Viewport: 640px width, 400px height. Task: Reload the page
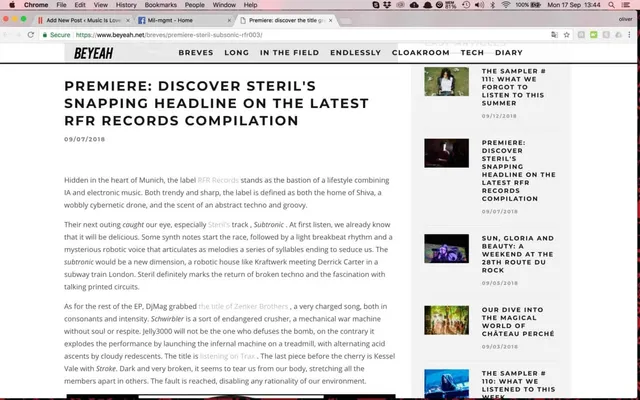tap(31, 35)
